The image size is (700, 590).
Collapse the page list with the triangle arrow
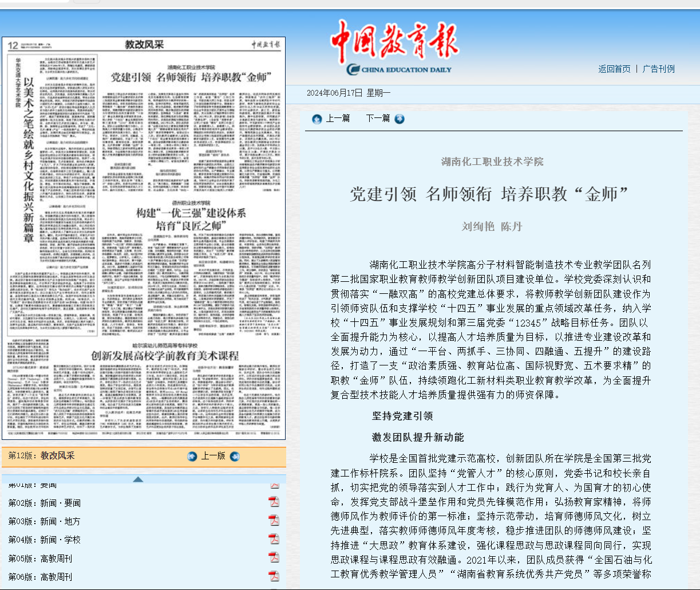tap(138, 479)
